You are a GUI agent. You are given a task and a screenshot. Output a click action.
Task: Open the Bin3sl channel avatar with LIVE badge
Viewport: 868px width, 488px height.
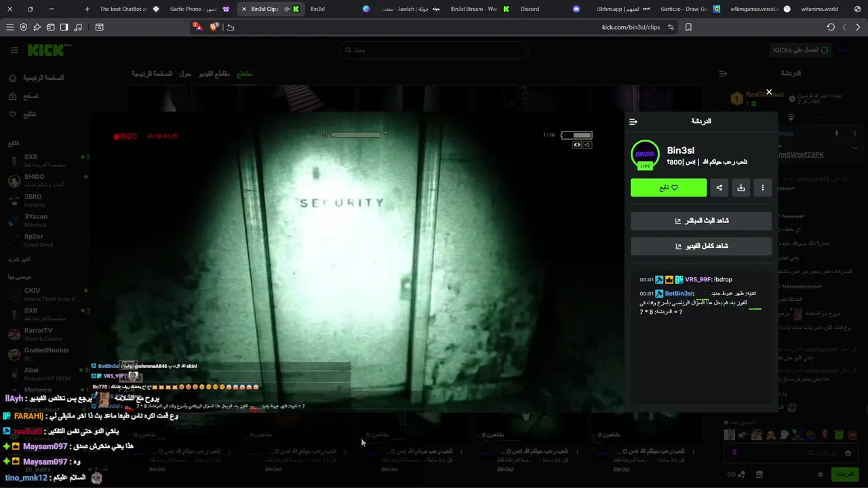click(645, 155)
